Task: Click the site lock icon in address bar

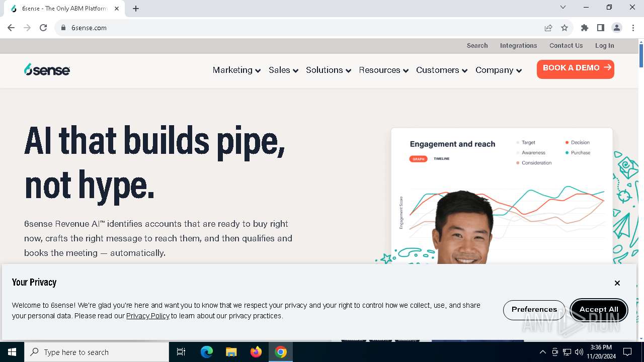Action: pos(63,28)
